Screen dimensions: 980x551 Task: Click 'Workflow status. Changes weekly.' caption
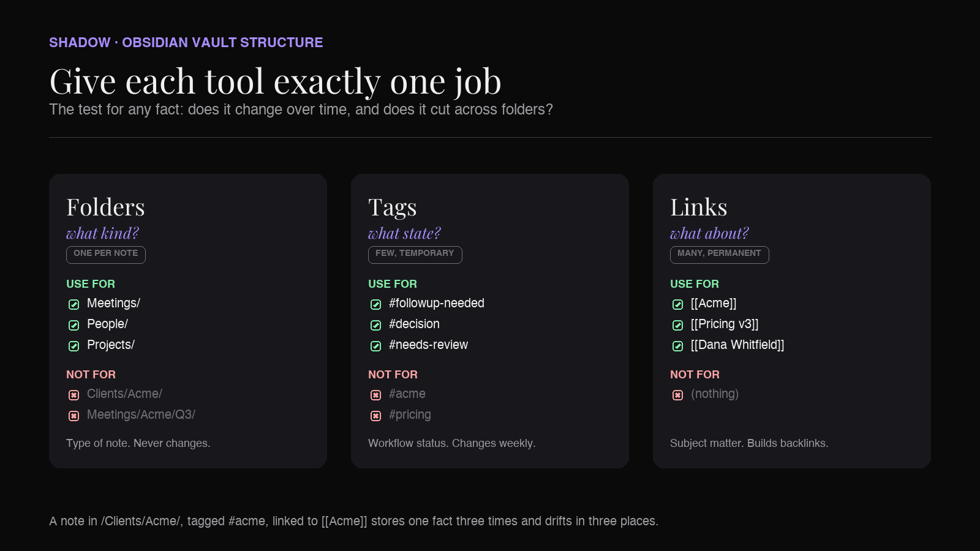pos(452,443)
